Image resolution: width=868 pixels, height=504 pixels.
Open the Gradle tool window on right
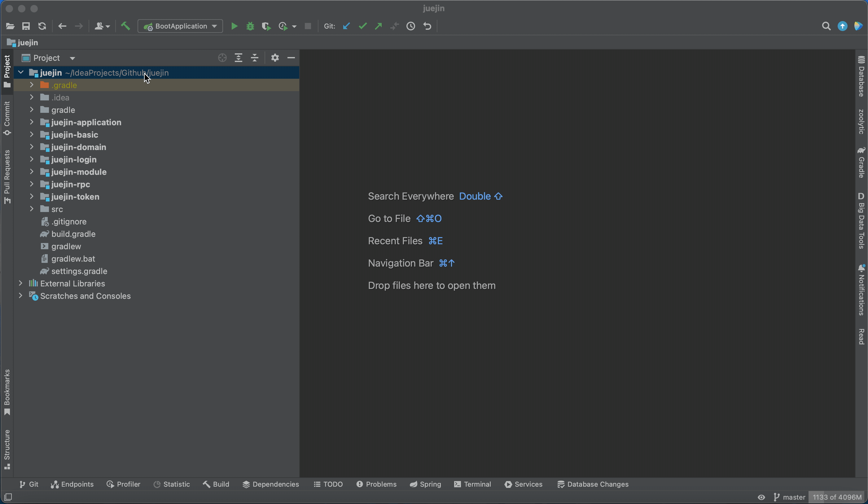click(861, 162)
